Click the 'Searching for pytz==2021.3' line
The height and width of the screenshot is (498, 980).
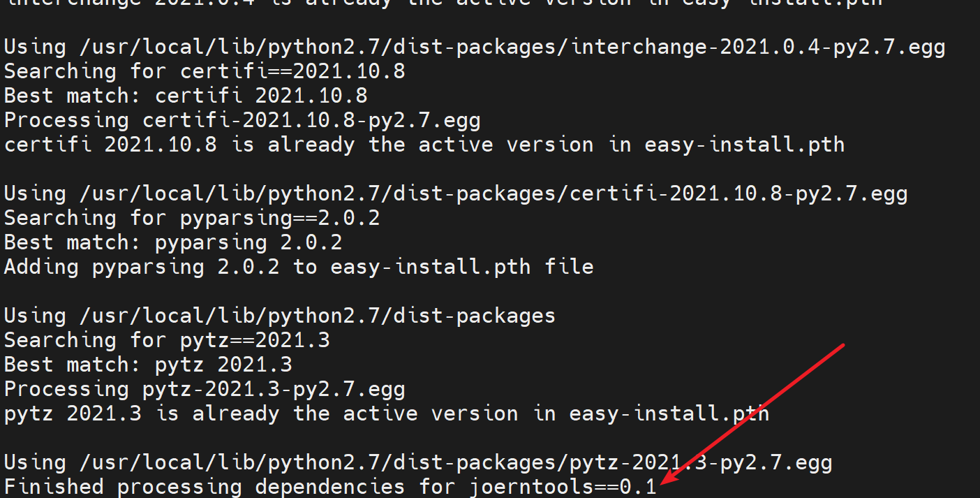(167, 340)
